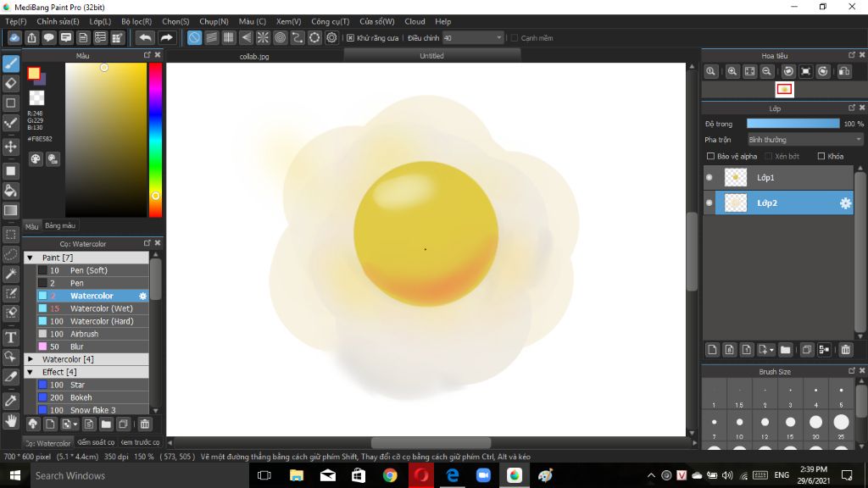Image resolution: width=868 pixels, height=488 pixels.
Task: Click the Undo arrow
Action: (x=145, y=37)
